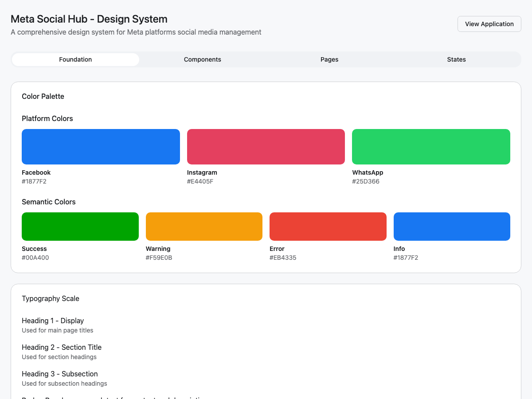Click the Typography Scale title
The width and height of the screenshot is (532, 399).
[51, 298]
